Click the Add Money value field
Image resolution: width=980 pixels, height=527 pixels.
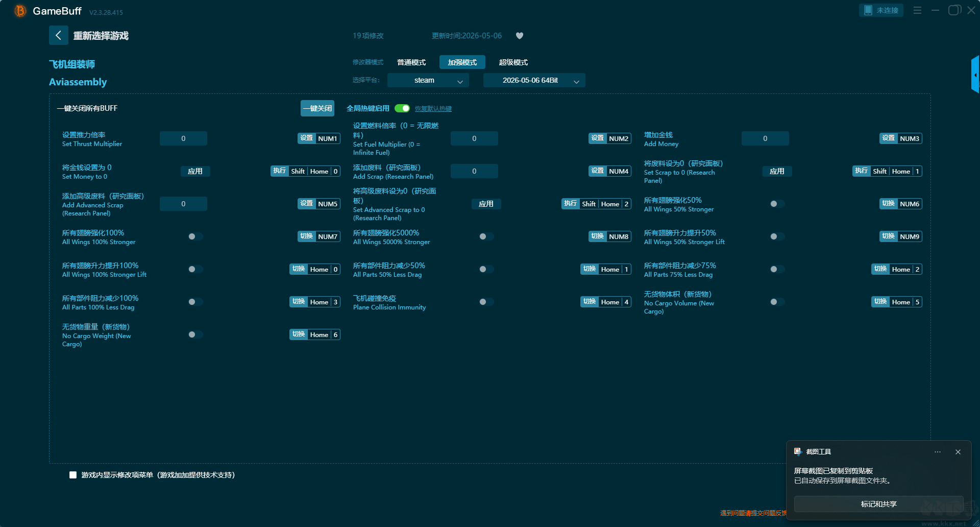pyautogui.click(x=765, y=138)
